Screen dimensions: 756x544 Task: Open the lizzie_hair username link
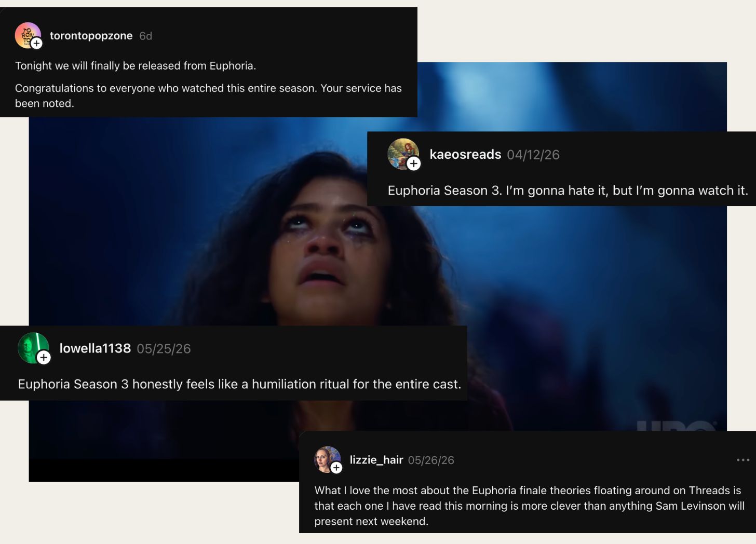pyautogui.click(x=376, y=460)
